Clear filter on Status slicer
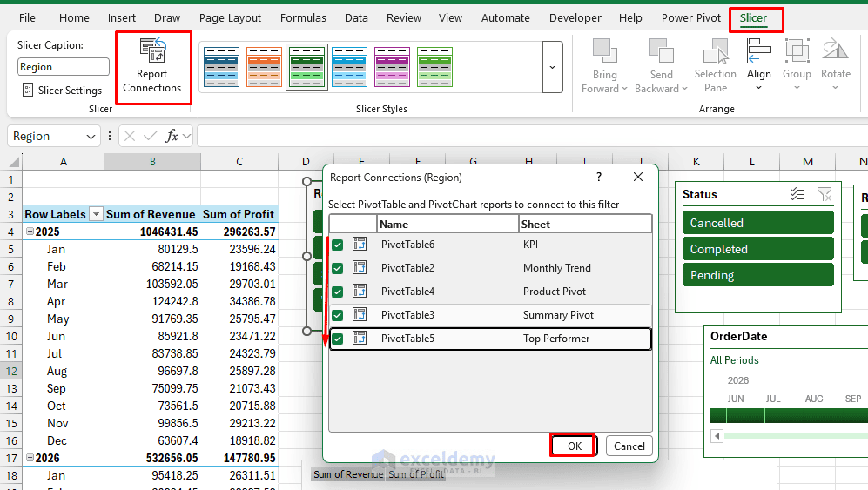Viewport: 868px width, 490px height. pos(824,194)
